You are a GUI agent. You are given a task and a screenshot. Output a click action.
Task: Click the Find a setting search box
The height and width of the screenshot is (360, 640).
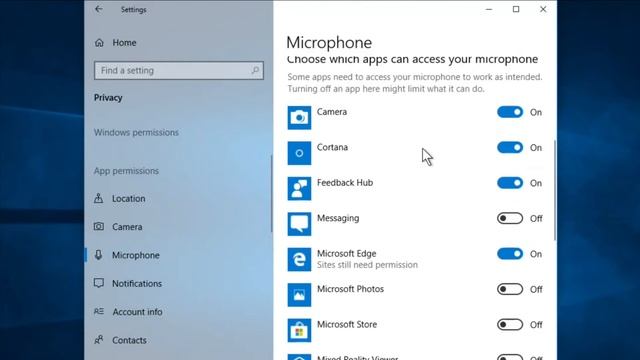(179, 70)
